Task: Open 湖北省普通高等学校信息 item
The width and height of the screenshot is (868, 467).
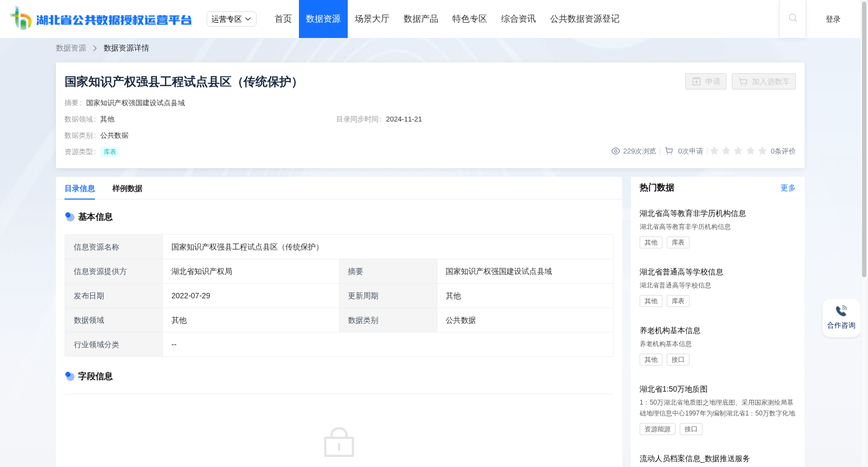Action: click(x=681, y=272)
